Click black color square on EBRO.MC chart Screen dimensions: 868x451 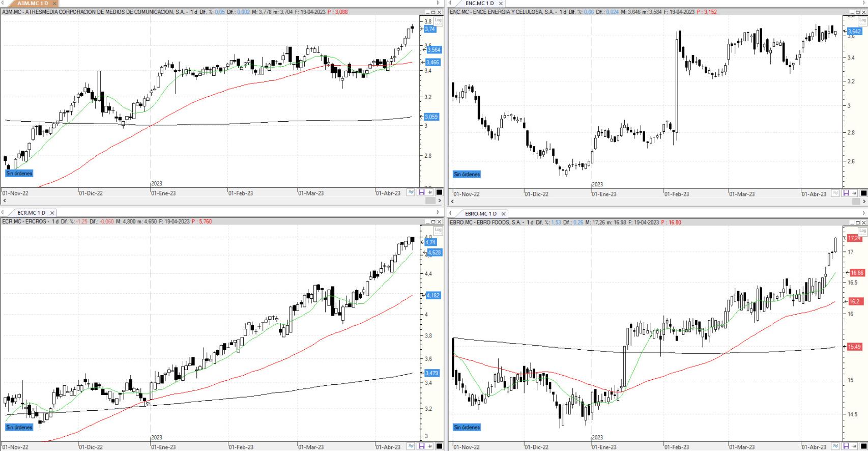click(x=863, y=446)
